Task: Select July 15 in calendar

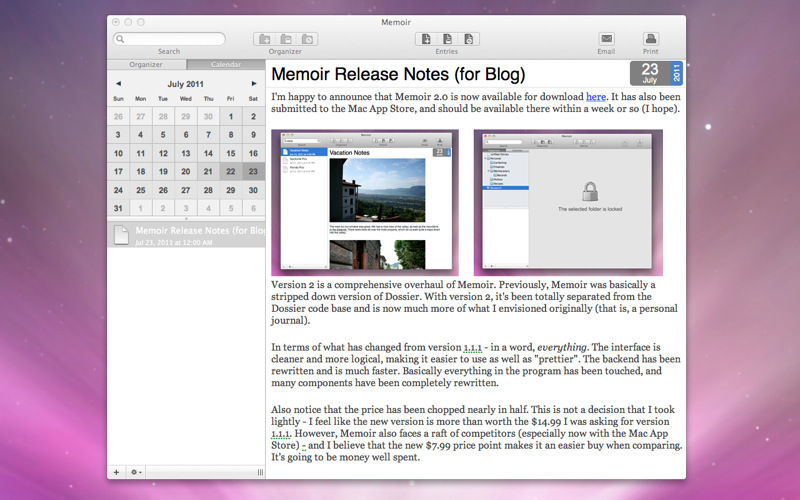Action: [x=231, y=153]
